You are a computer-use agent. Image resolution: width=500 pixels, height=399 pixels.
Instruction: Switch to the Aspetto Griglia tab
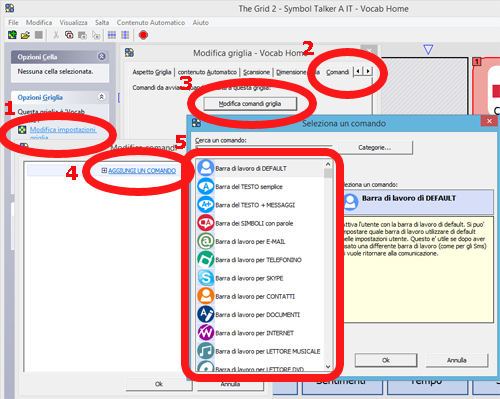pos(152,72)
